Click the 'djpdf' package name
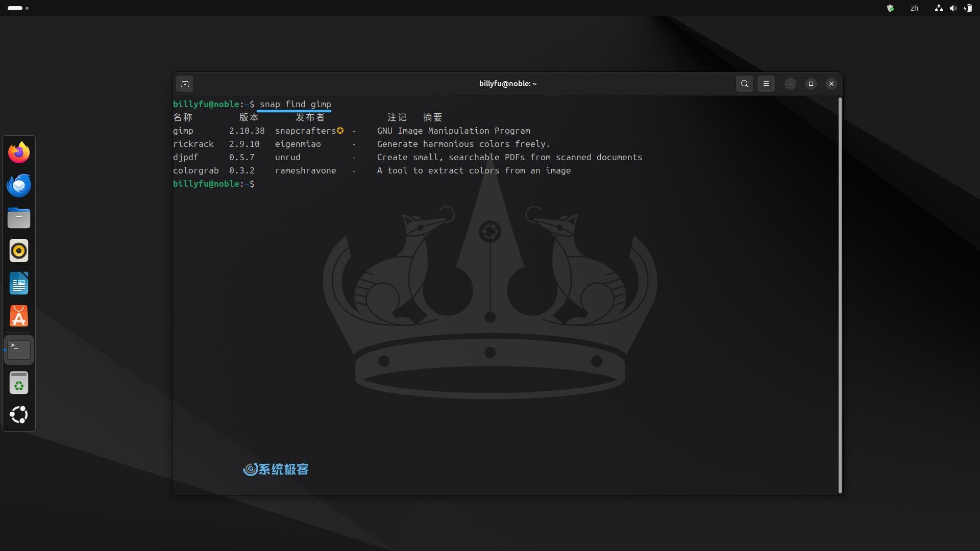Image resolution: width=980 pixels, height=551 pixels. [x=185, y=158]
